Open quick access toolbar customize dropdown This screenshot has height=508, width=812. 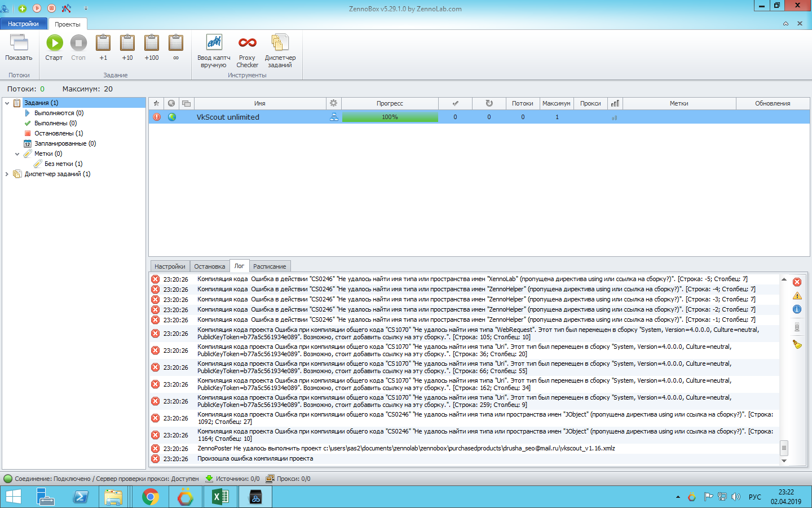(x=86, y=8)
